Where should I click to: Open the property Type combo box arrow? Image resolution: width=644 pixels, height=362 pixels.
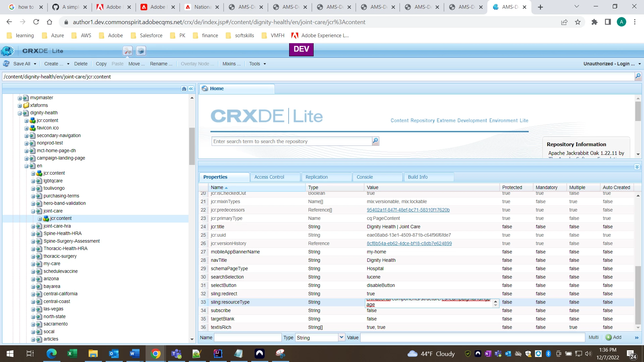[341, 338]
